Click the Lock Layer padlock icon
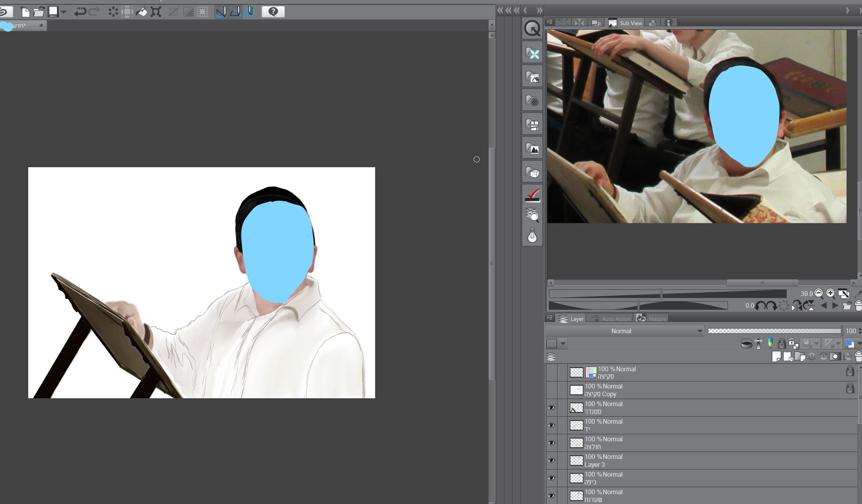862x504 pixels. [x=781, y=344]
